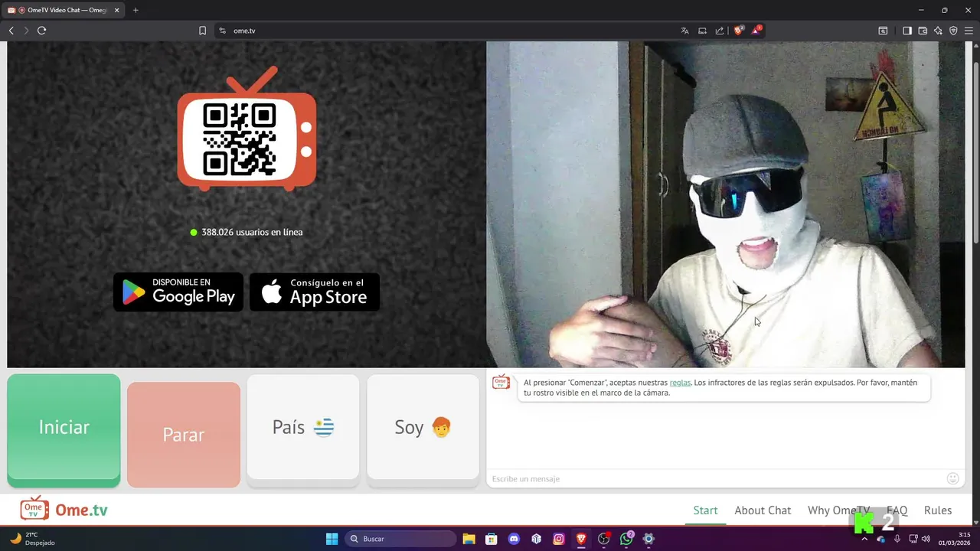The image size is (980, 551).
Task: Click the green Iniciar button
Action: (64, 430)
